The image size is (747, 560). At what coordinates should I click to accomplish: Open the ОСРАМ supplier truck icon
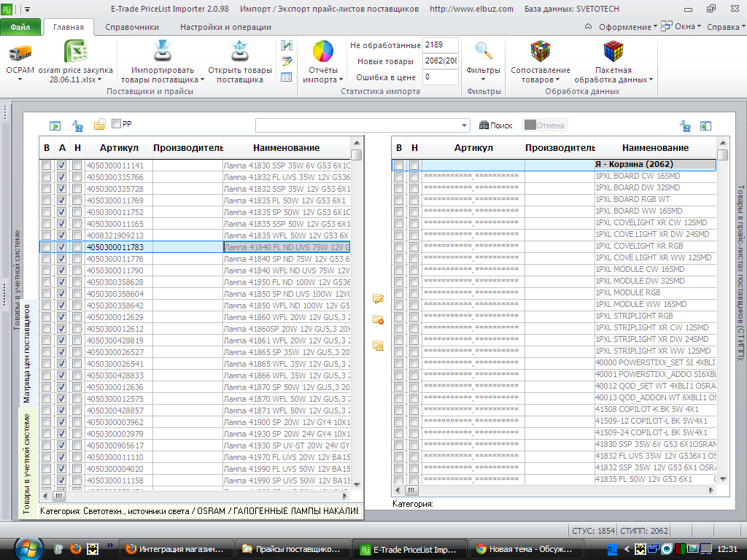(20, 52)
